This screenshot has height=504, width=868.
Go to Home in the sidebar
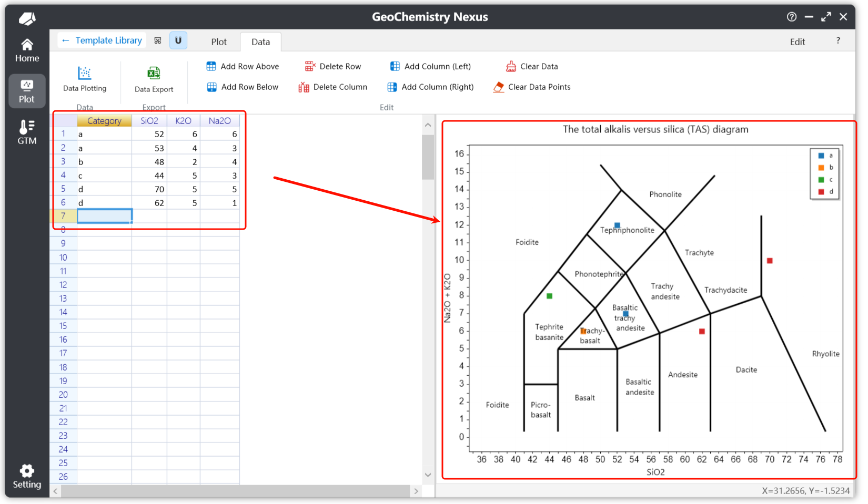point(27,50)
